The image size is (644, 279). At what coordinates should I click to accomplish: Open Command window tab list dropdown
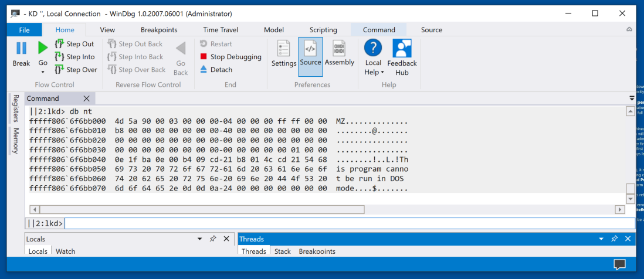point(632,98)
